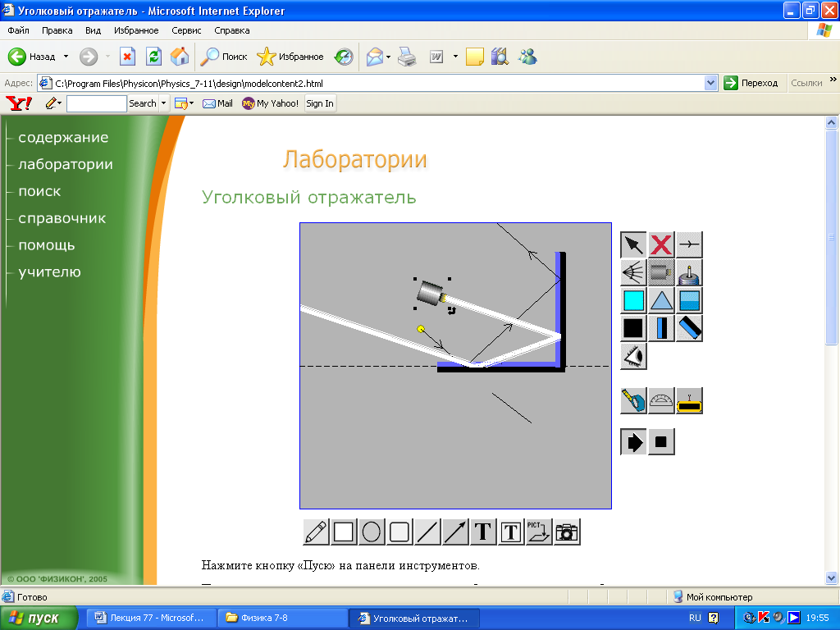Add the half-filled blue water block
This screenshot has height=630, width=840.
tap(689, 301)
